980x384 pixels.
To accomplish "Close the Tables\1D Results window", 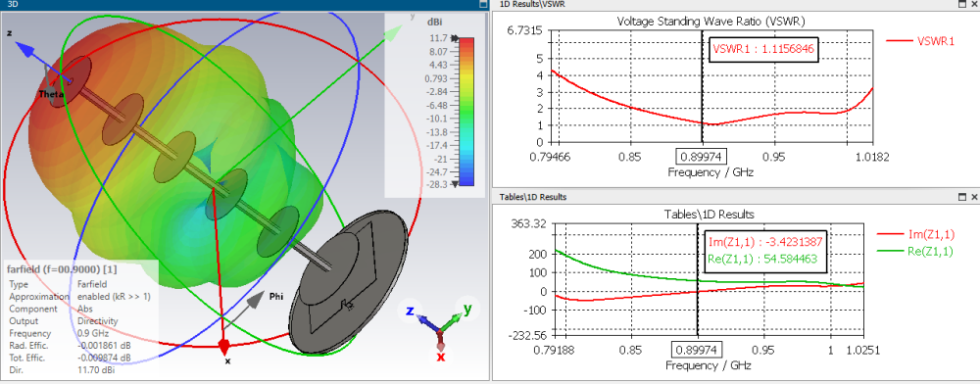I will coord(974,197).
